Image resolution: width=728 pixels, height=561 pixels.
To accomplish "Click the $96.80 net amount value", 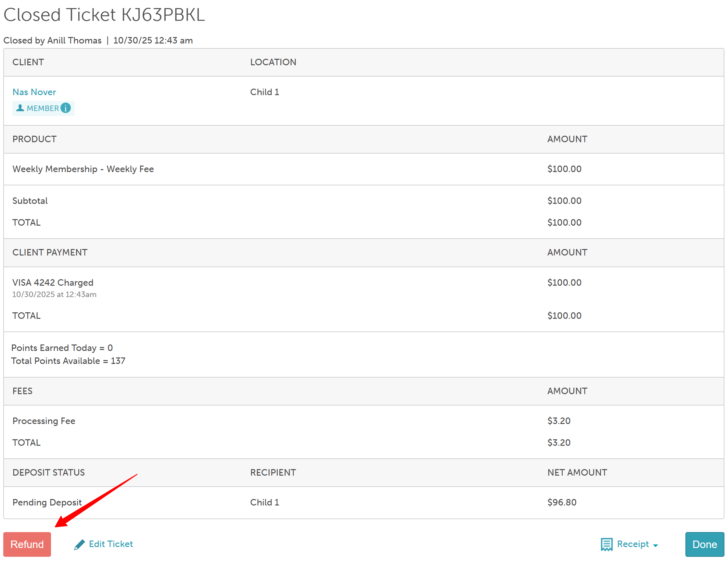I will tap(562, 502).
